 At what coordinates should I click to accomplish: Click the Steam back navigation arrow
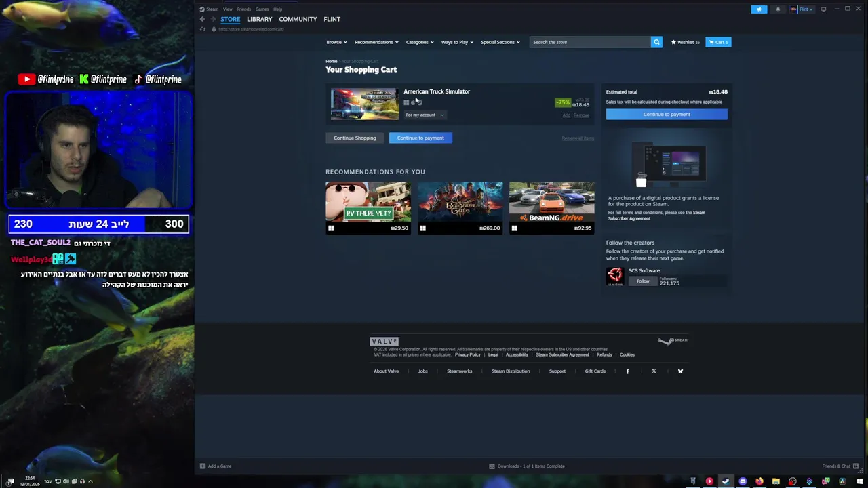click(x=202, y=19)
